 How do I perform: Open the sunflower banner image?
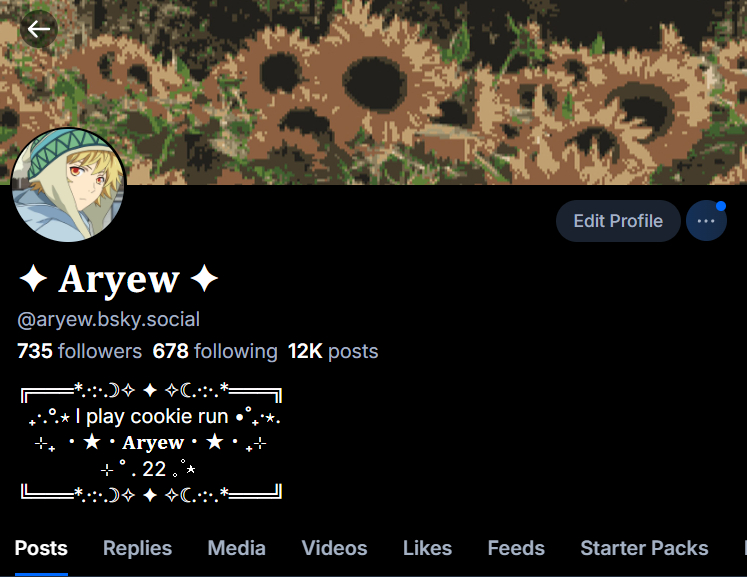(374, 92)
